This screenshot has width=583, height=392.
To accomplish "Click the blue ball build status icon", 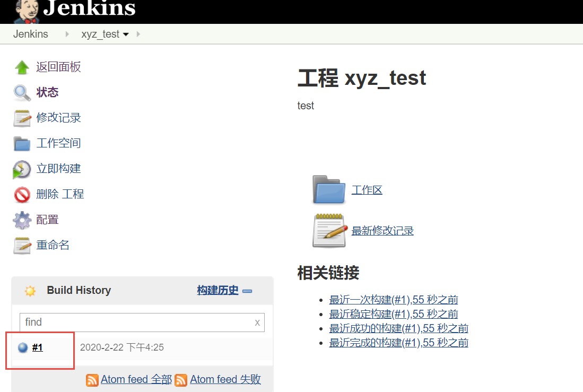I will click(x=23, y=348).
